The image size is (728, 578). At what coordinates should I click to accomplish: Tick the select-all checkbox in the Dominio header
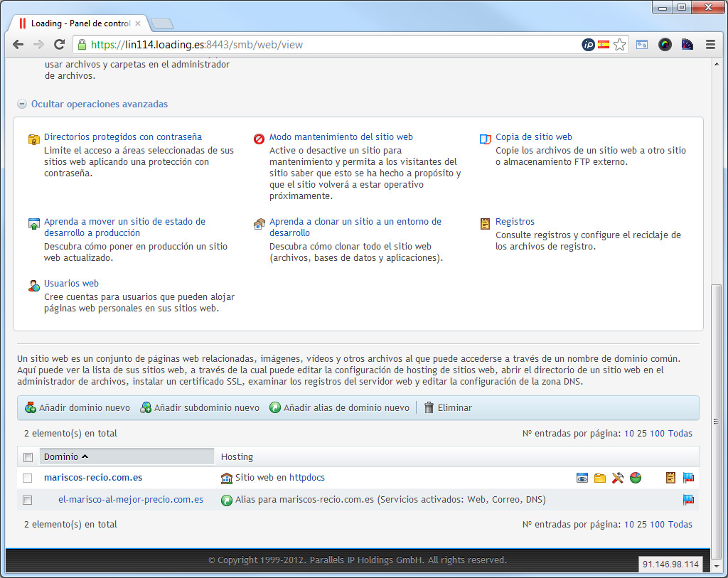tap(28, 457)
